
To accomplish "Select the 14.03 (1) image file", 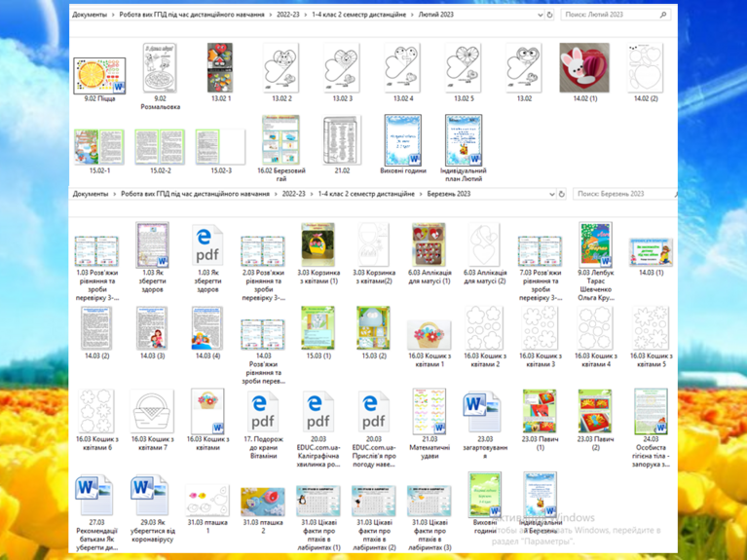I will click(651, 252).
